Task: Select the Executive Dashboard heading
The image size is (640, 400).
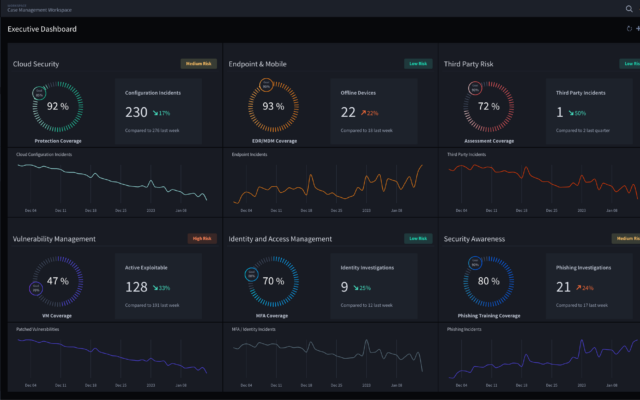Action: point(42,29)
